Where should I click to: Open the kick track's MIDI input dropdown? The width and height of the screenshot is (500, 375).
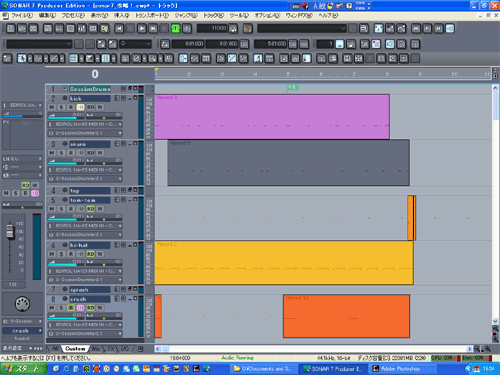85,124
